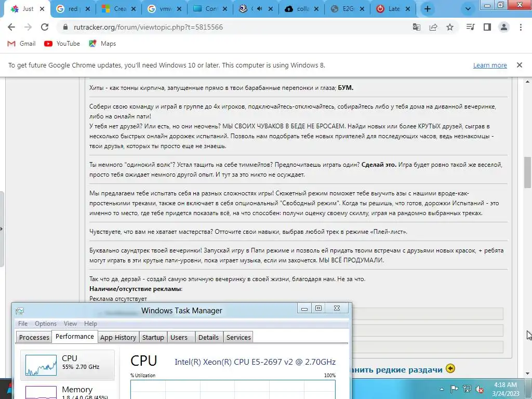
Task: Switch to the 'E2G' tab
Action: (x=348, y=9)
